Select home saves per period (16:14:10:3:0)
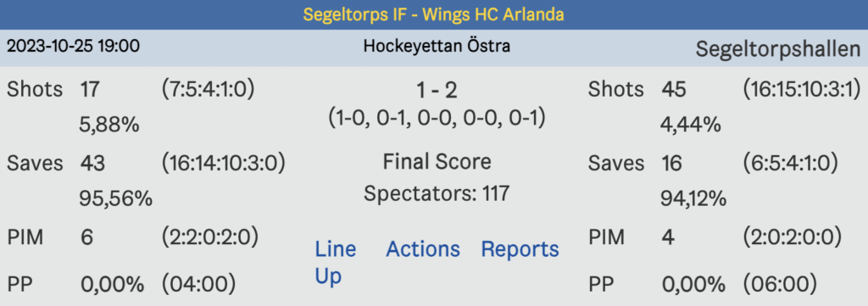 click(x=224, y=163)
